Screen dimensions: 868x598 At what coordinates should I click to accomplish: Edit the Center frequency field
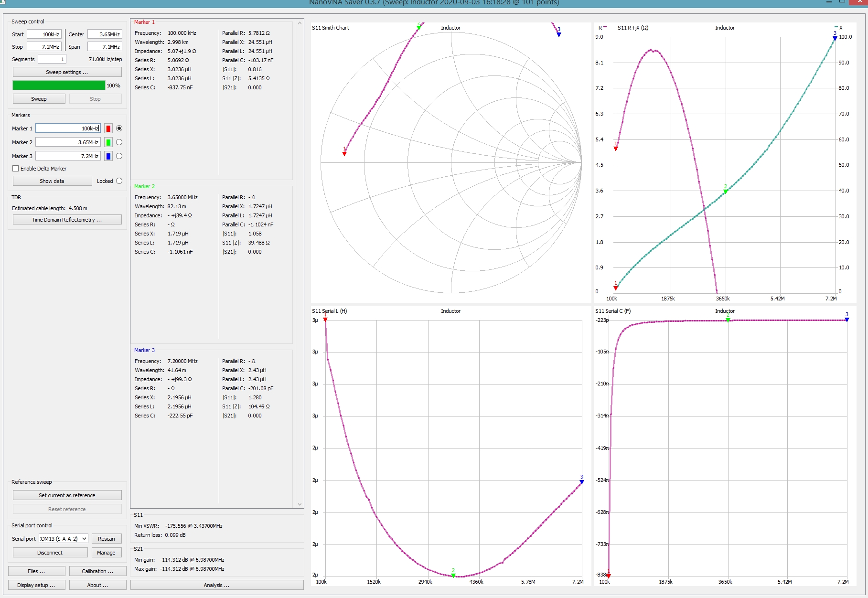[x=105, y=34]
